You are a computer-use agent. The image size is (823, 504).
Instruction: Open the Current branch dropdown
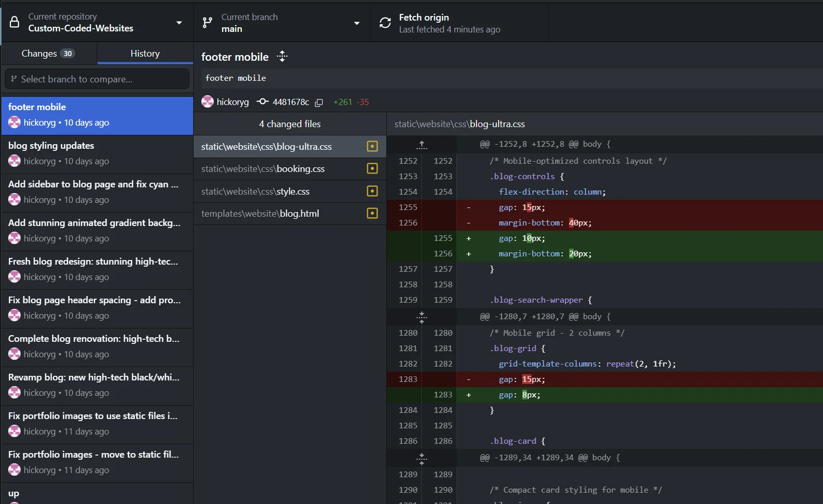click(282, 23)
